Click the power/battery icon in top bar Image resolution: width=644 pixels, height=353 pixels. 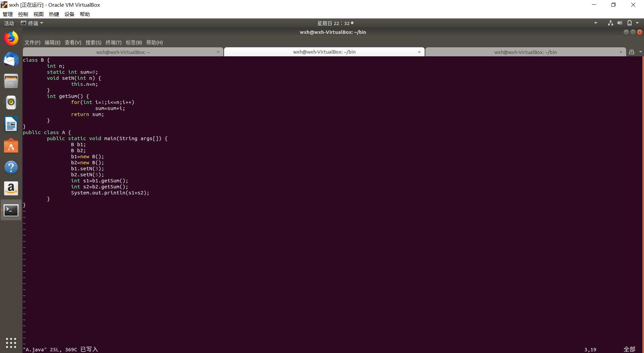coord(630,23)
